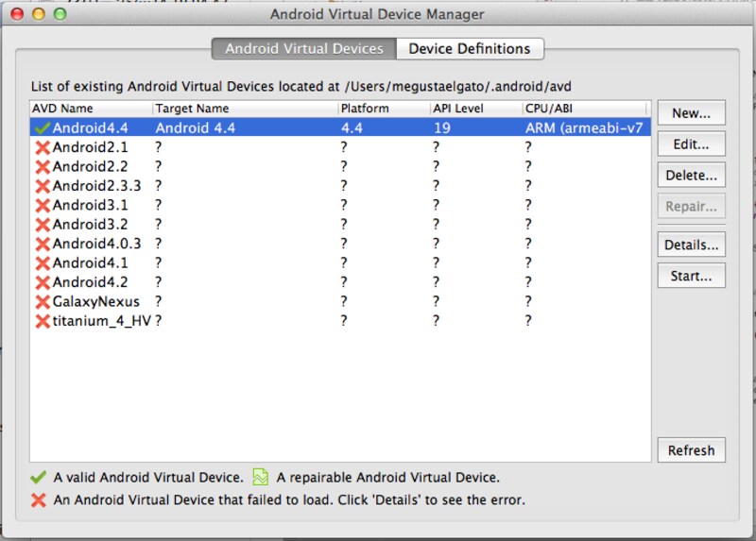The image size is (756, 541).
Task: Select the Android Virtual Devices tab
Action: point(303,49)
